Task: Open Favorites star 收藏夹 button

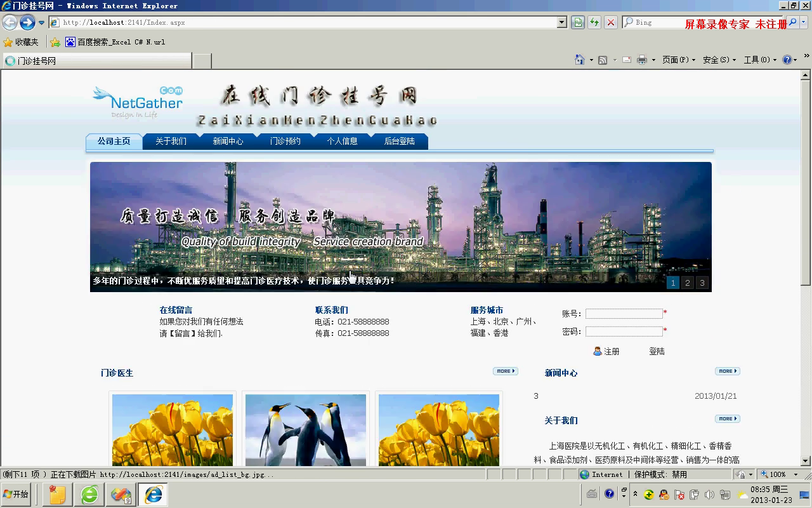Action: [x=21, y=42]
